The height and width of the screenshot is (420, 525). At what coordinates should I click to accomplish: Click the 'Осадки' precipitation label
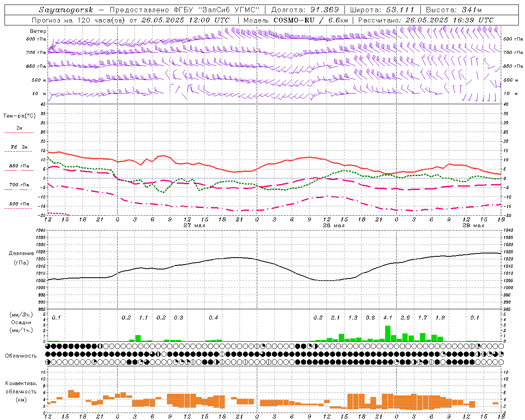(21, 323)
